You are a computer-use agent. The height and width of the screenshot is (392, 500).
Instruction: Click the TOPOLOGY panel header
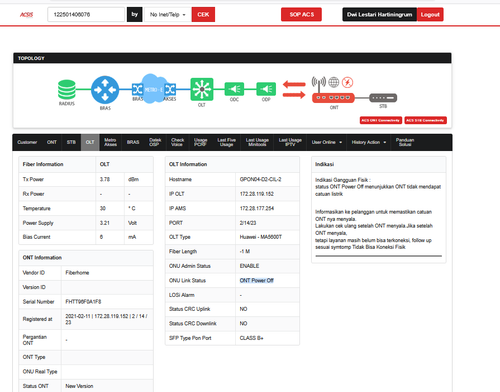click(232, 58)
